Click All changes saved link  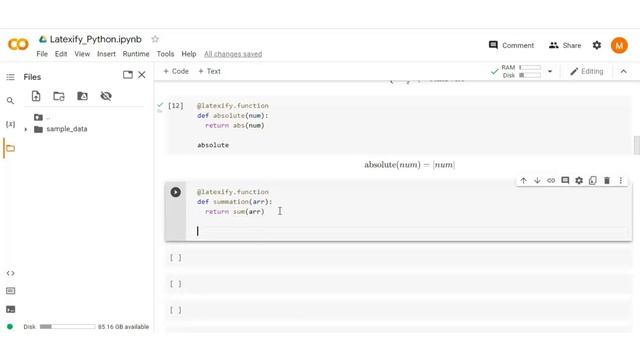[233, 54]
